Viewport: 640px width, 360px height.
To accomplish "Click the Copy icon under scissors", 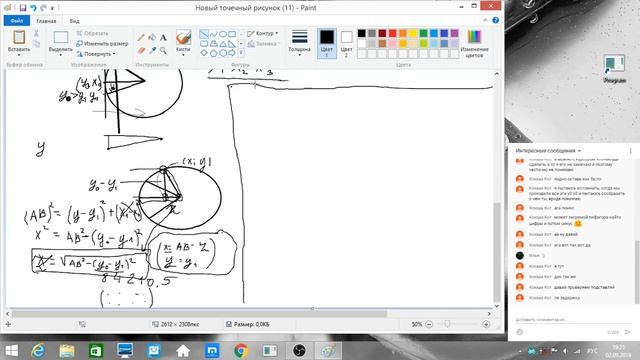I will pyautogui.click(x=36, y=44).
